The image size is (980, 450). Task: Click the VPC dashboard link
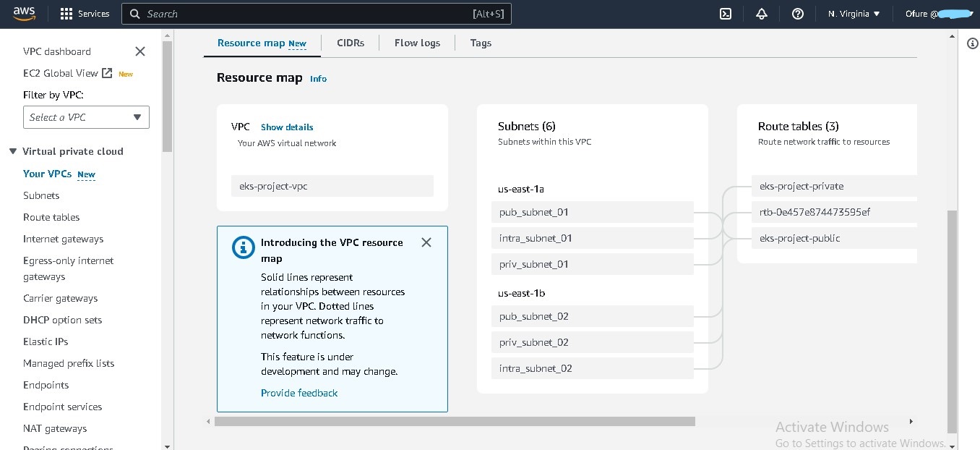point(57,51)
